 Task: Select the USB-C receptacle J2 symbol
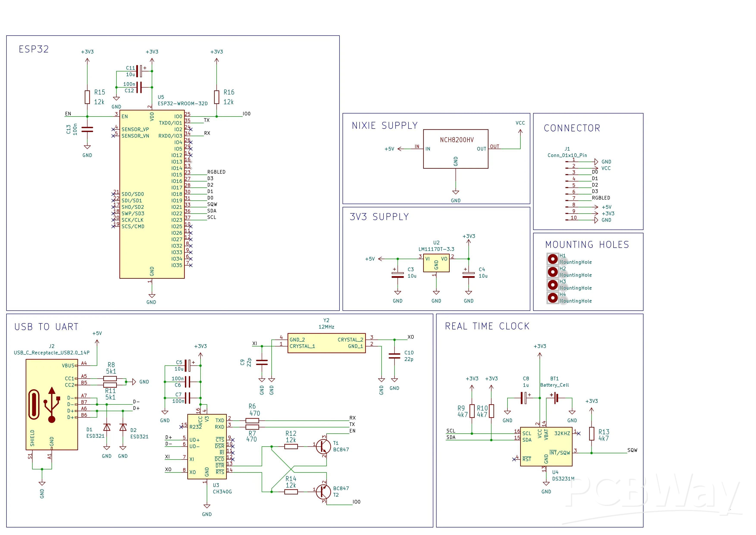click(52, 404)
